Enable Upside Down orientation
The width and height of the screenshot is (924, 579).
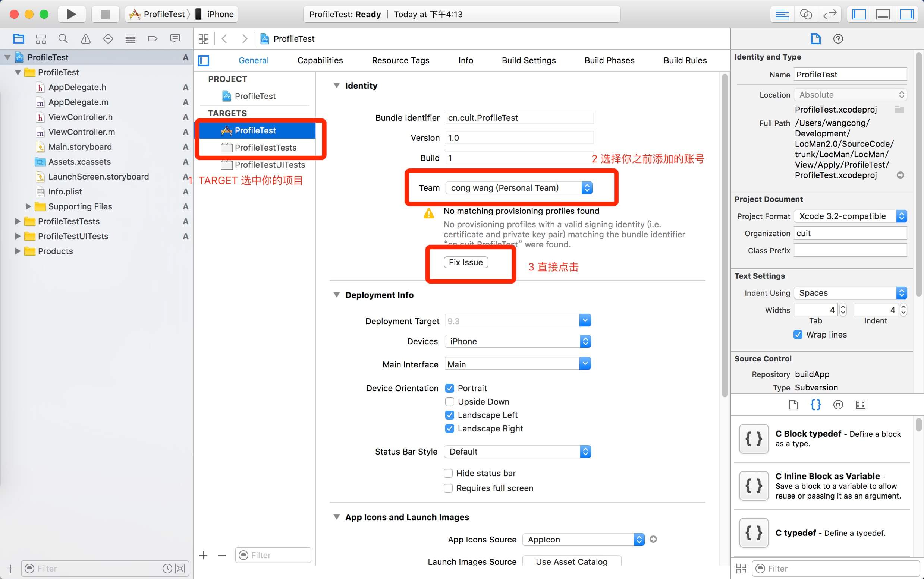(450, 402)
